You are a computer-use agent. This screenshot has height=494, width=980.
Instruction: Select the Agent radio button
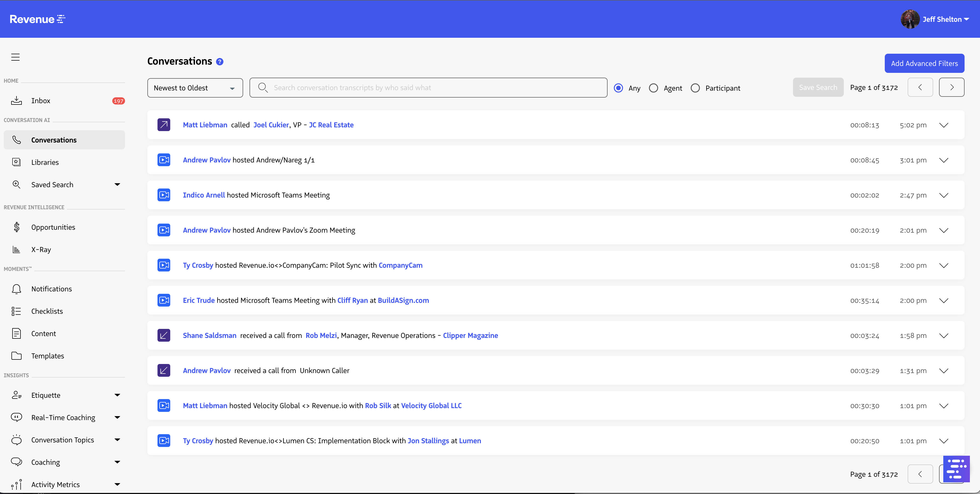(653, 88)
